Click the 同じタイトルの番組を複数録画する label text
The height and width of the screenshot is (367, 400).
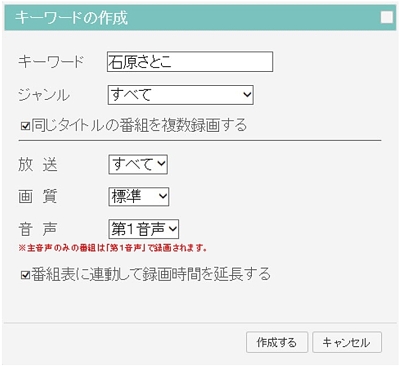[139, 126]
